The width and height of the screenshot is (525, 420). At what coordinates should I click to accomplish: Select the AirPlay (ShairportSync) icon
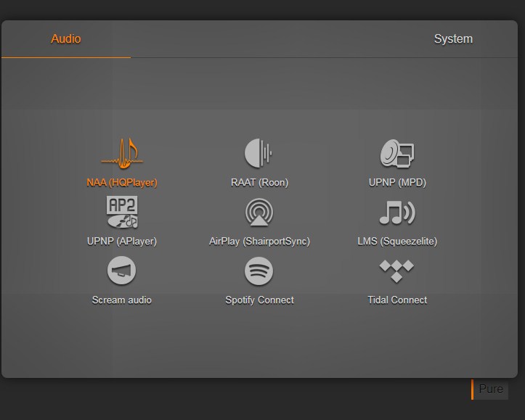259,213
